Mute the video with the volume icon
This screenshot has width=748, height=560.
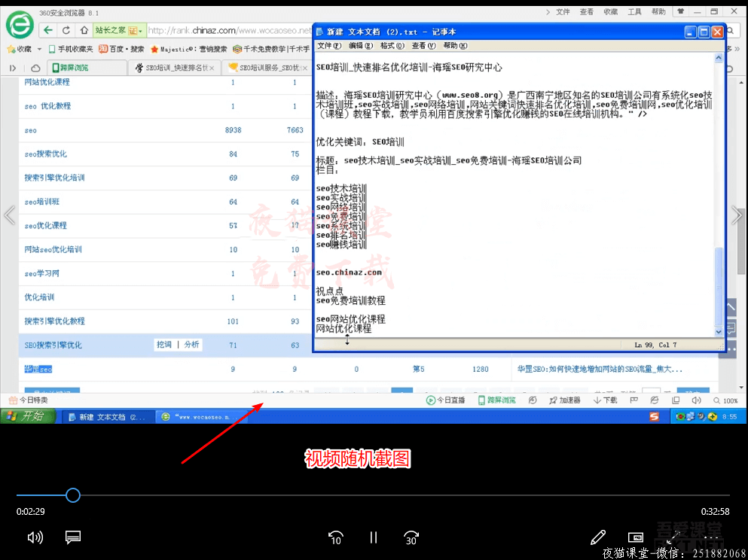[35, 537]
